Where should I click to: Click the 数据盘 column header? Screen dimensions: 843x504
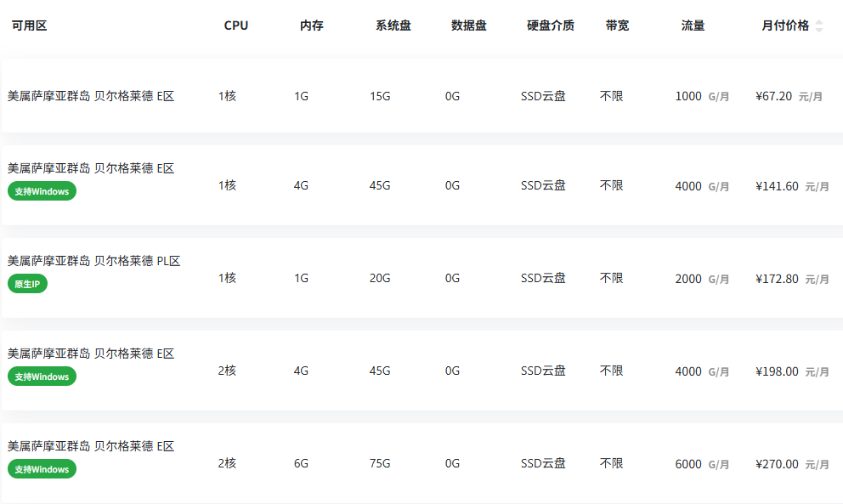click(469, 25)
